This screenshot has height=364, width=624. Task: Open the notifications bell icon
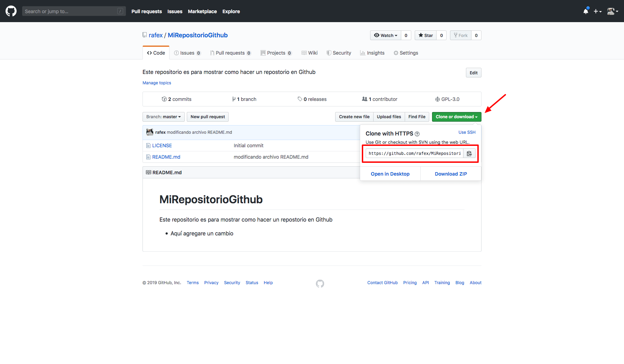click(585, 11)
